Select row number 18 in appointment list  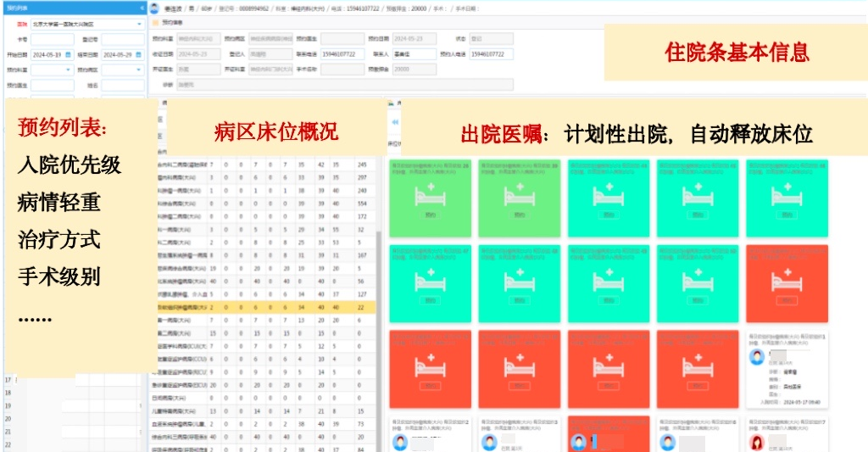click(x=8, y=393)
